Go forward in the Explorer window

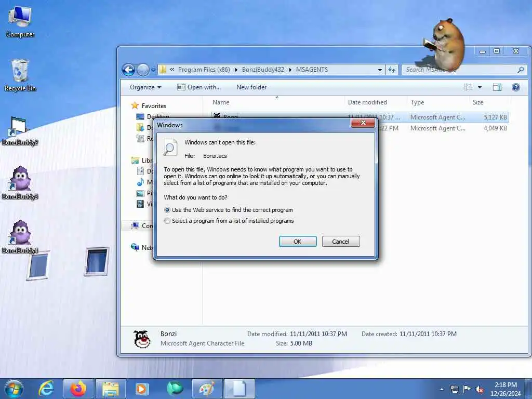143,70
